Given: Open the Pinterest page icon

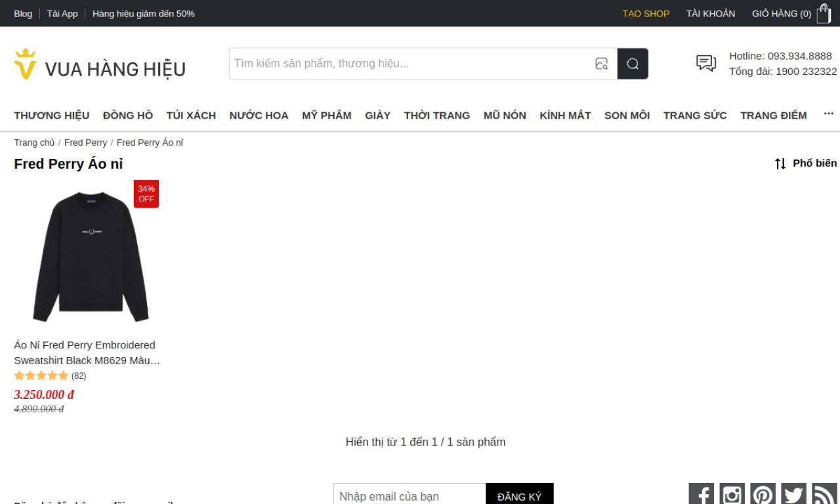Looking at the screenshot, I should tap(763, 495).
